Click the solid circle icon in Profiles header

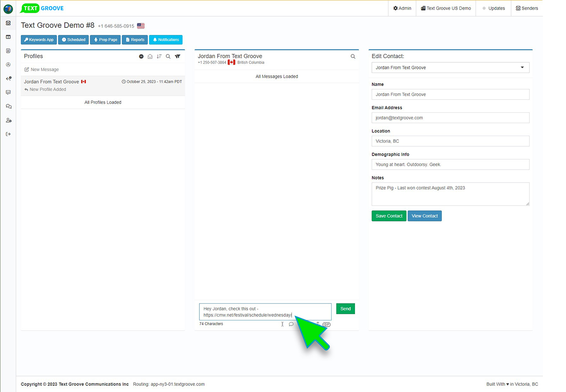(x=141, y=57)
